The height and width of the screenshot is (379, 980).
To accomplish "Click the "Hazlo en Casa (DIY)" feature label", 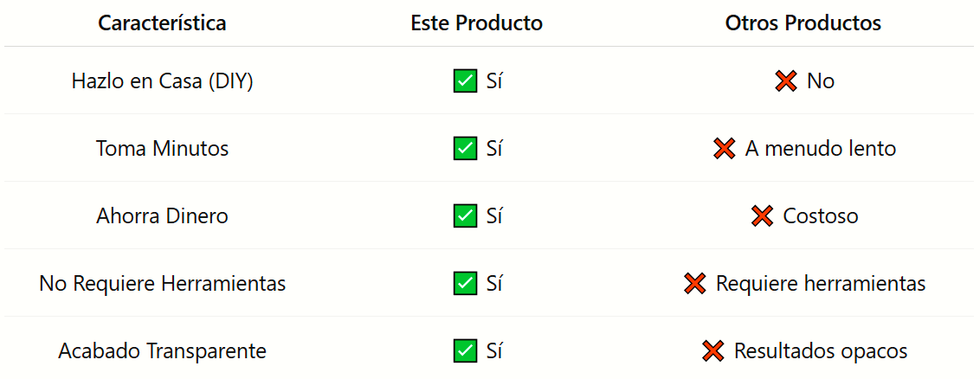I will [162, 81].
